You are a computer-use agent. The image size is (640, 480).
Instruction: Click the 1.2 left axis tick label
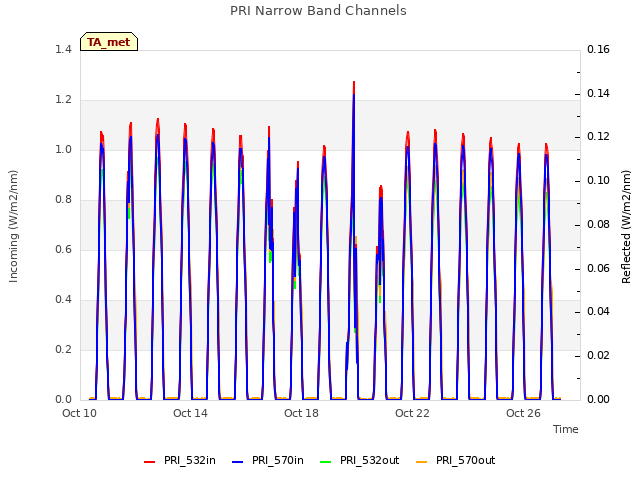(x=63, y=100)
